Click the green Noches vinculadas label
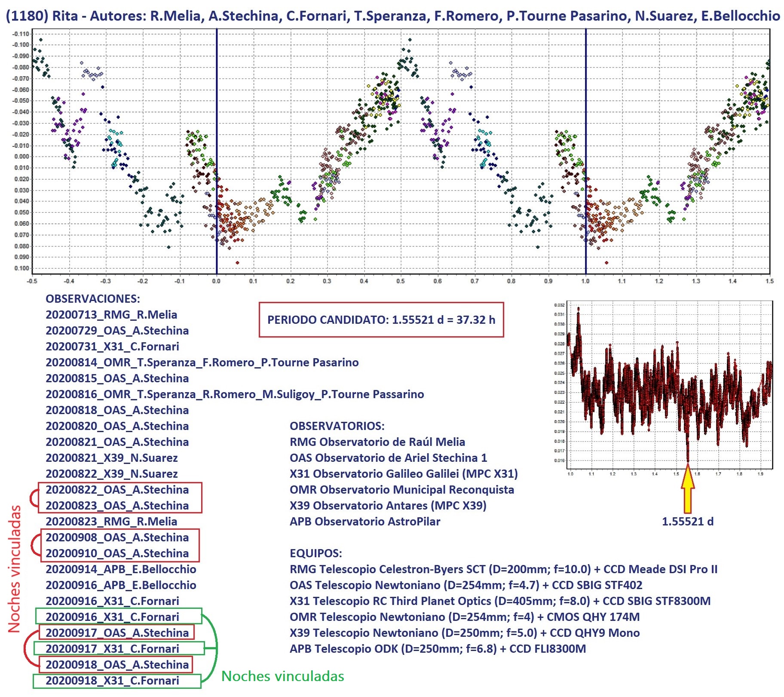The width and height of the screenshot is (784, 697). pos(282,676)
